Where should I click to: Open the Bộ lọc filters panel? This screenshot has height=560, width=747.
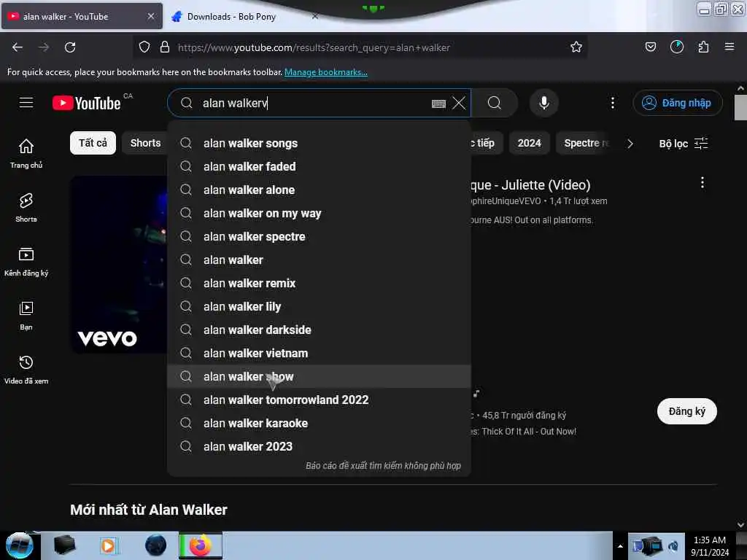[683, 144]
